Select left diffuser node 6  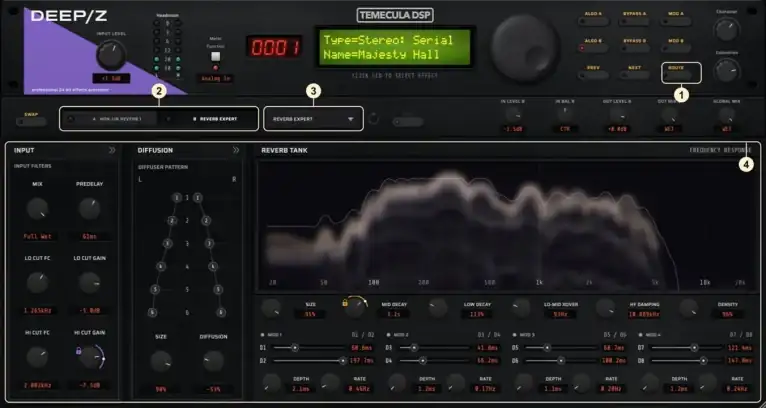click(152, 312)
